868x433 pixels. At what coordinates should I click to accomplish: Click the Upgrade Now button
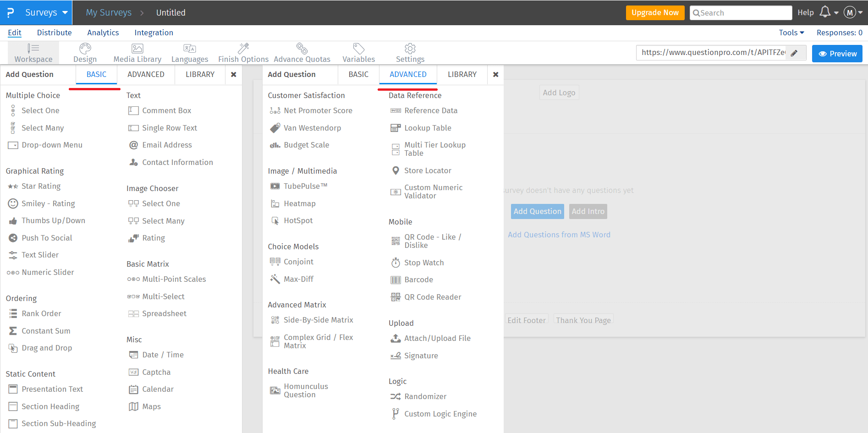click(x=654, y=12)
